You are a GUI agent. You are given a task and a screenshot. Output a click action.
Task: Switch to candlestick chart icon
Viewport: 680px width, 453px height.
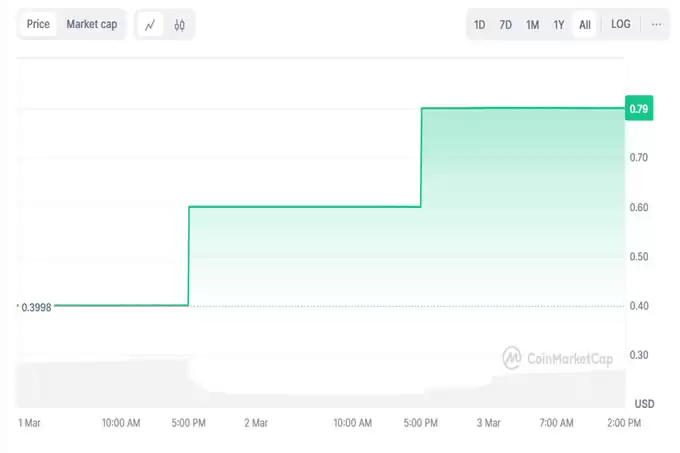pos(179,25)
